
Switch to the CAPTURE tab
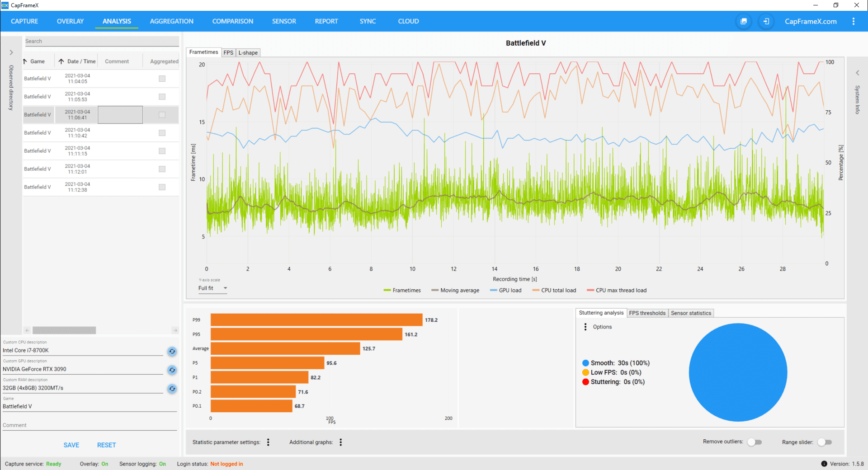point(24,21)
